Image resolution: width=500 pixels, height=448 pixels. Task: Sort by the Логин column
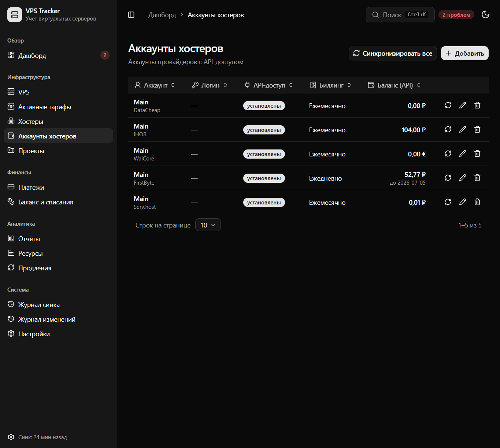[210, 85]
